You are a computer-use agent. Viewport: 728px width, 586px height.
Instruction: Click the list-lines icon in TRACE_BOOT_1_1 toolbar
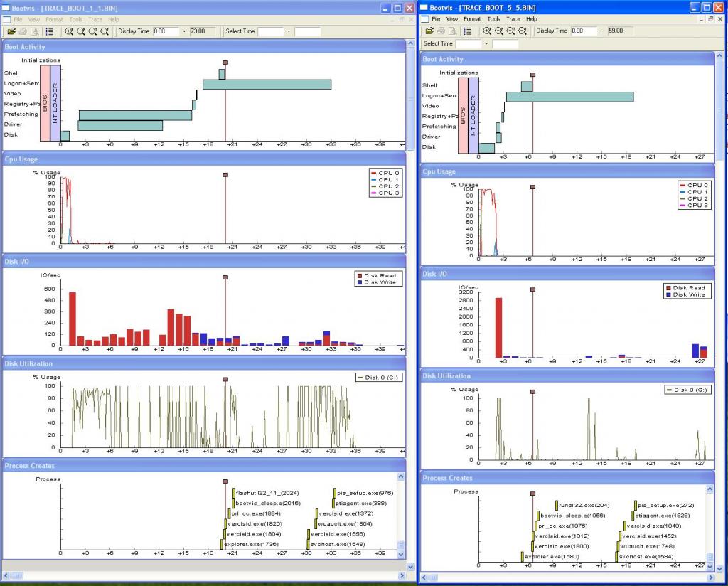[50, 31]
